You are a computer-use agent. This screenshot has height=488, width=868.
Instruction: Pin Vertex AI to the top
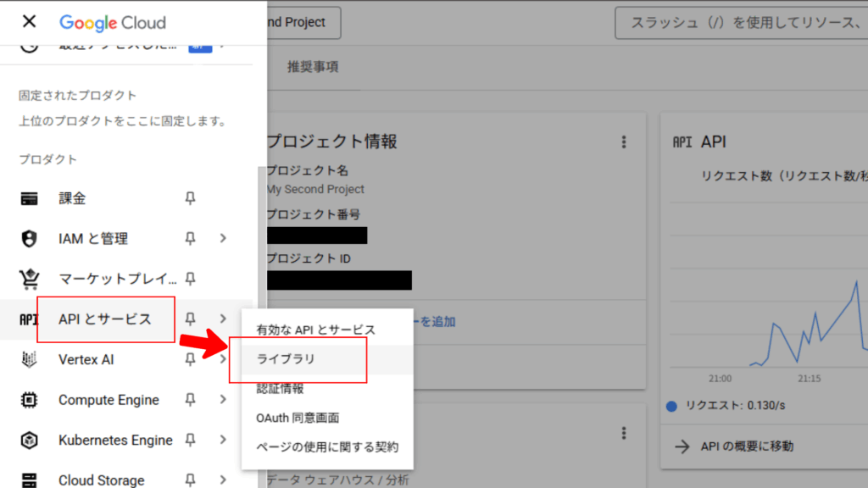[191, 359]
